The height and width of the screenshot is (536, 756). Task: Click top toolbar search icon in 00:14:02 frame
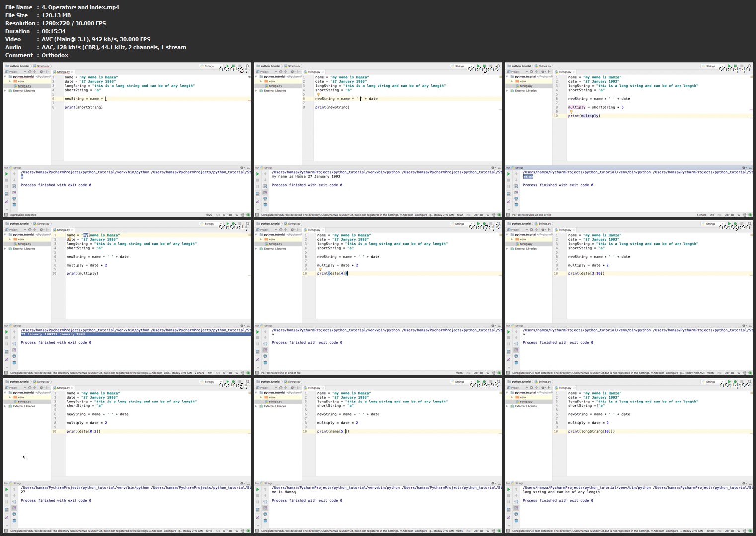coord(750,382)
